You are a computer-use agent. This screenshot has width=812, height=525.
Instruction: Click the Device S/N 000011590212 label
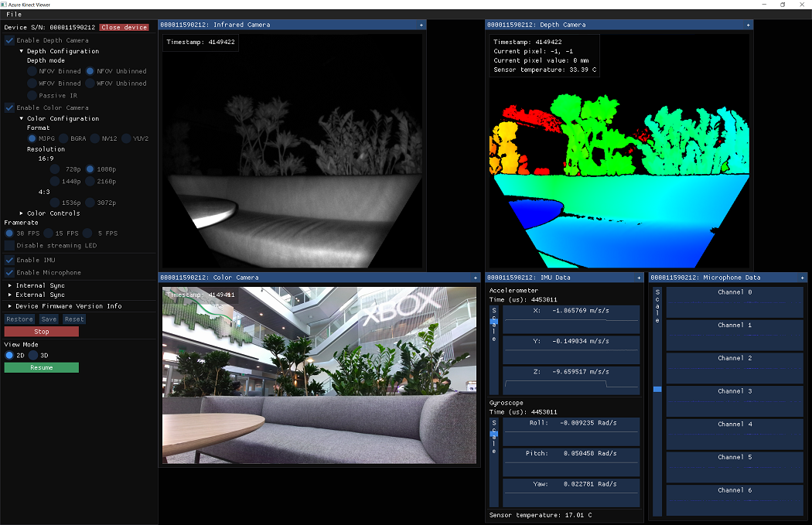click(49, 27)
